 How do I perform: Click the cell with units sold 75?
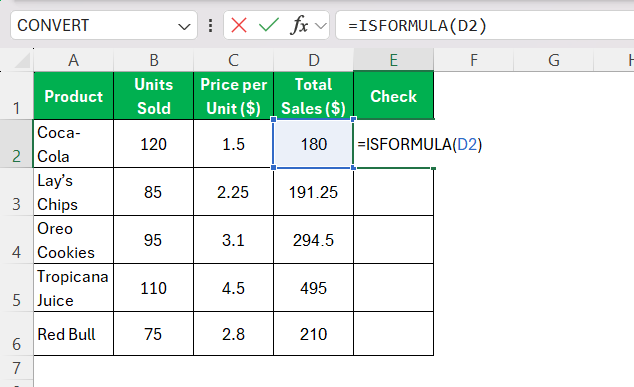point(154,334)
